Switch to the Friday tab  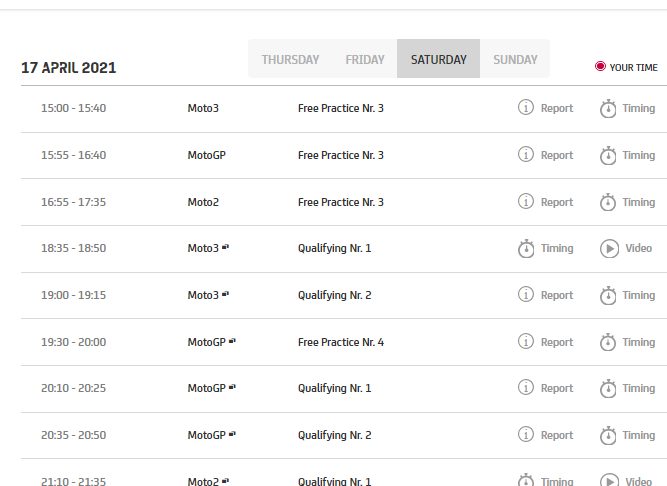point(365,60)
